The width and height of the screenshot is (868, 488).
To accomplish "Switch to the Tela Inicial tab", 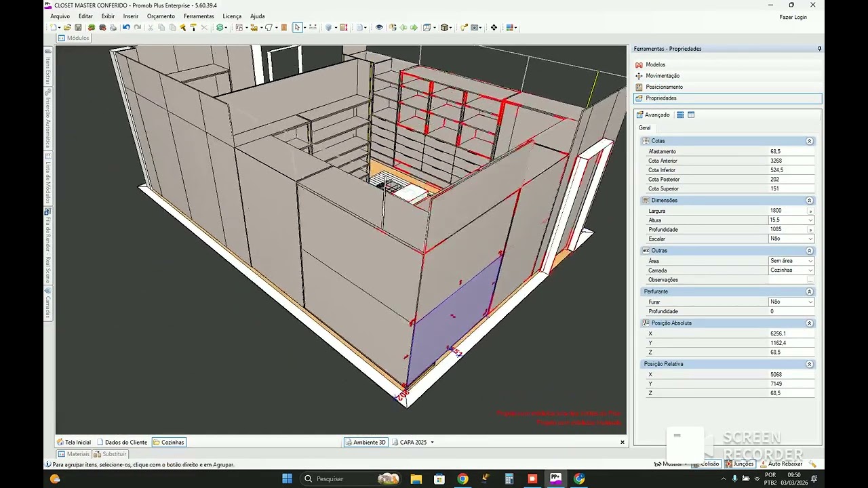I will pos(74,443).
